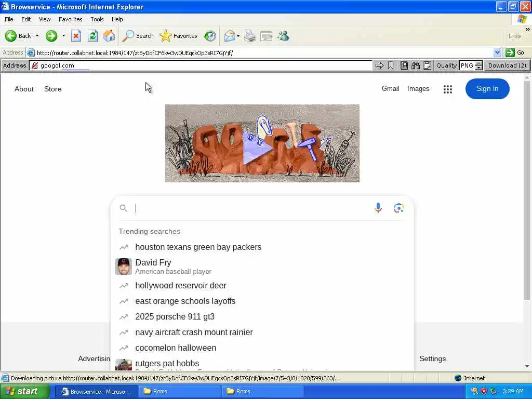Open the Google apps grid icon
532x399 pixels.
coord(448,89)
